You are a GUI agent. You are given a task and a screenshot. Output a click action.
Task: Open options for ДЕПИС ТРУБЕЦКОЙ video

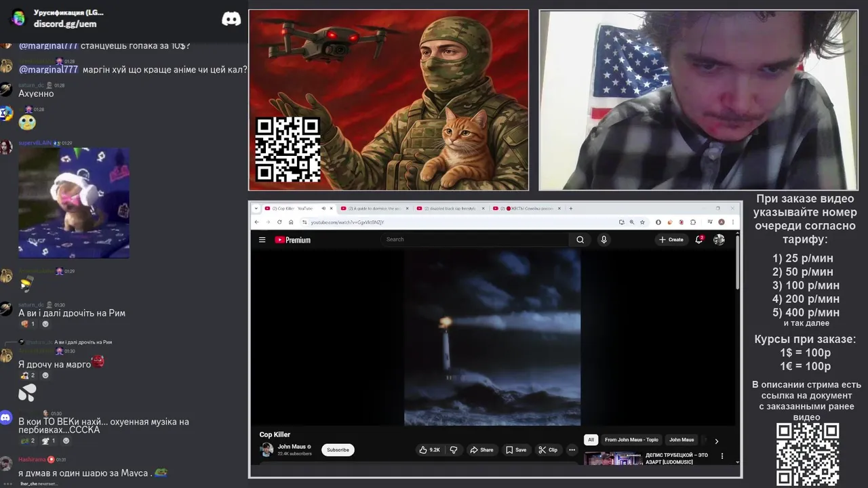[722, 456]
